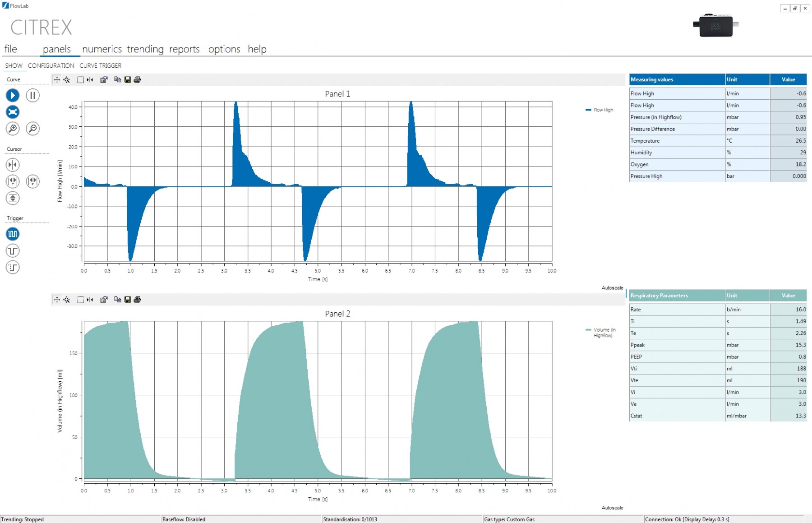Save the Panel 2 curve image
The height and width of the screenshot is (523, 812).
pos(128,300)
